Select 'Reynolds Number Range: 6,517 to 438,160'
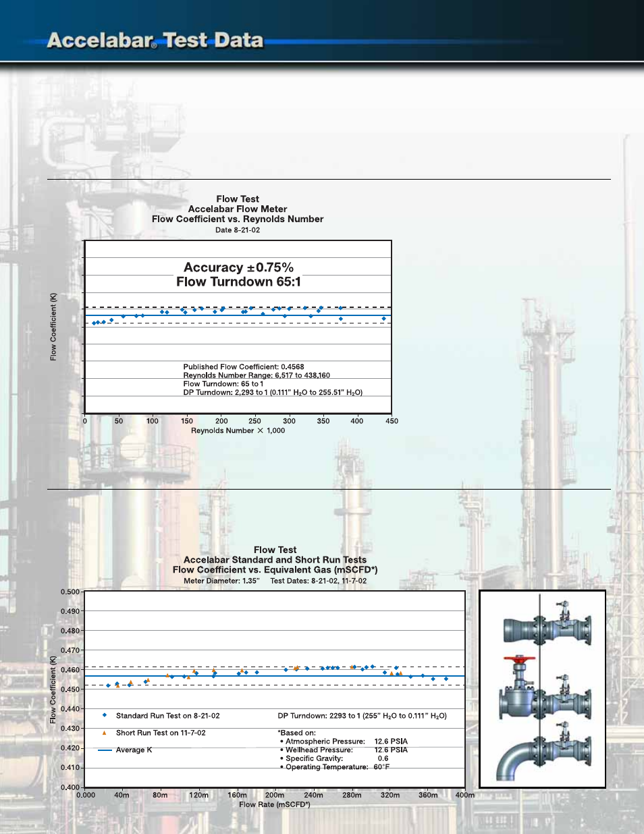 click(257, 375)
